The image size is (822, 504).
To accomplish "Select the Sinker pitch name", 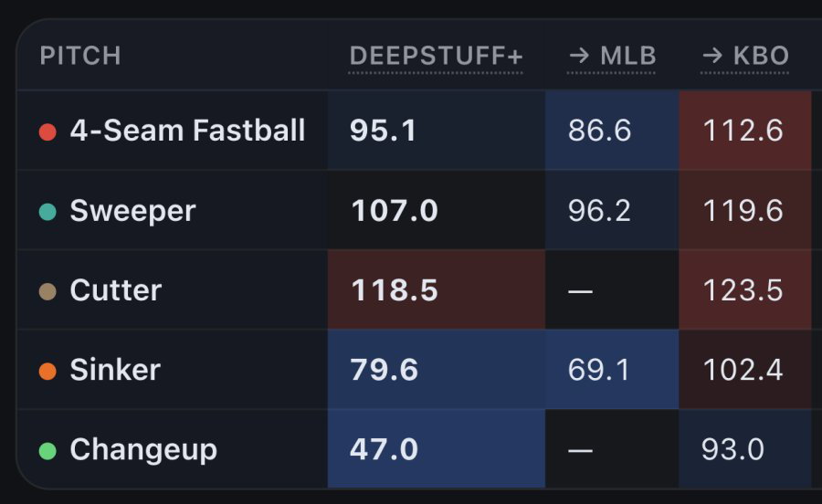I will point(115,370).
